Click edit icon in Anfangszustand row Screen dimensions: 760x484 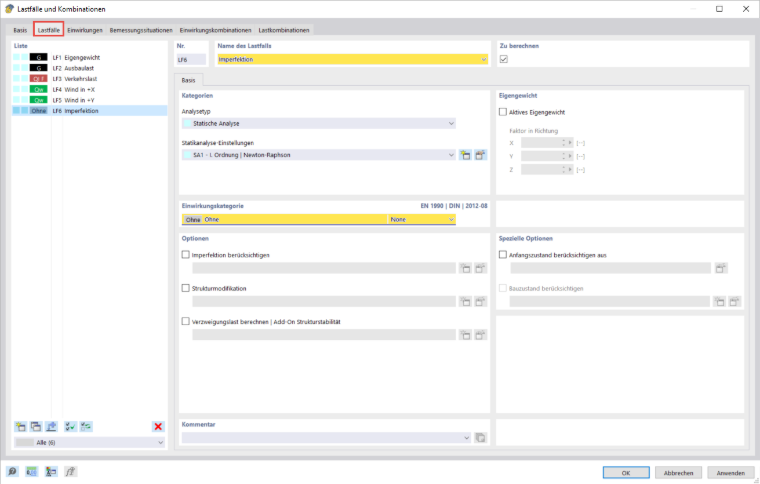click(x=721, y=268)
